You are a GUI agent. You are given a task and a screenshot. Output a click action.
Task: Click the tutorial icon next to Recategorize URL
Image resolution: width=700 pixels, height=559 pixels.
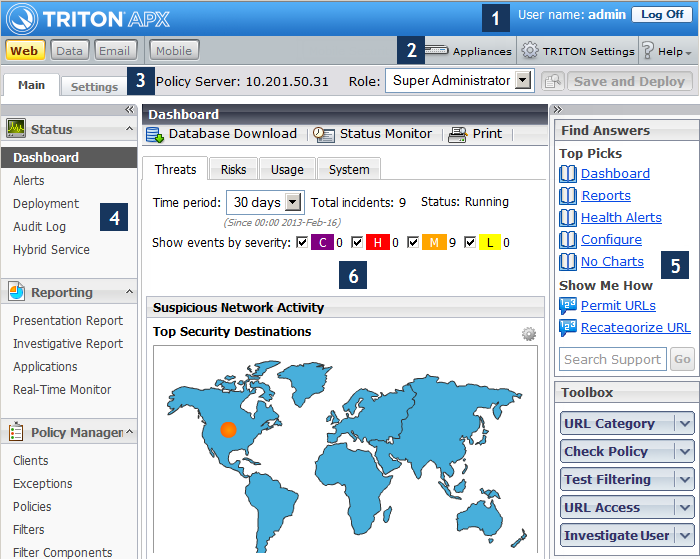pyautogui.click(x=568, y=328)
